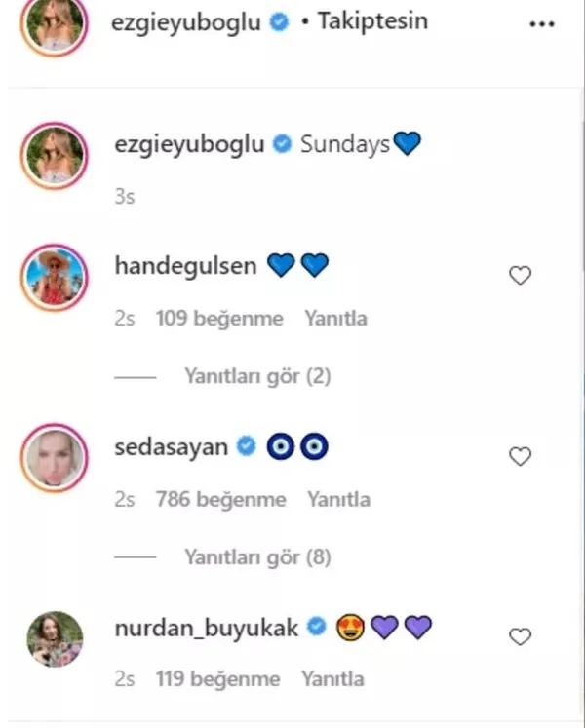Viewport: 585px width, 728px height.
Task: Like sedasayan's comment with heart icon
Action: (x=520, y=456)
